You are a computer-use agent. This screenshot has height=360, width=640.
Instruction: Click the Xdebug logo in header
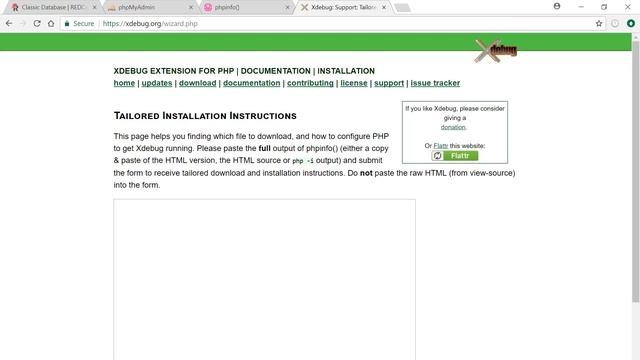point(496,51)
